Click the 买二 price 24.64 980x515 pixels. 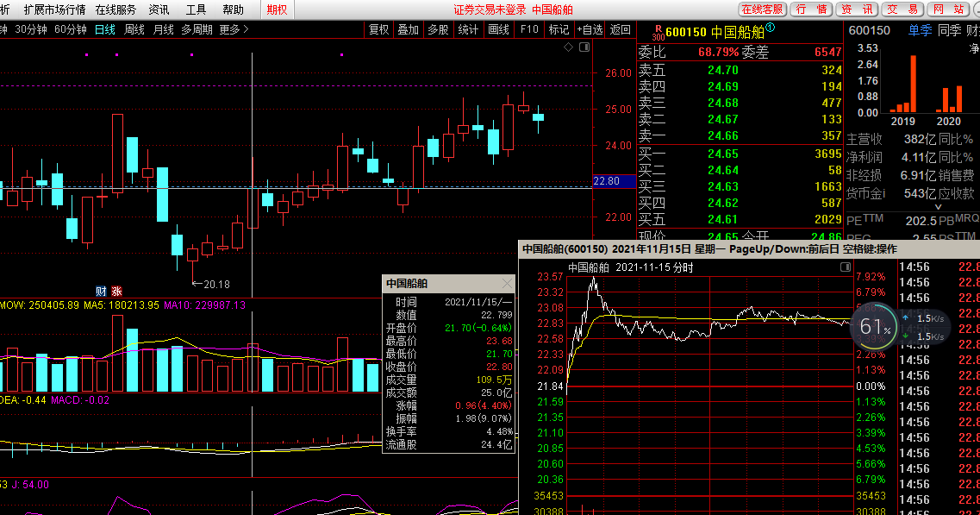click(723, 170)
